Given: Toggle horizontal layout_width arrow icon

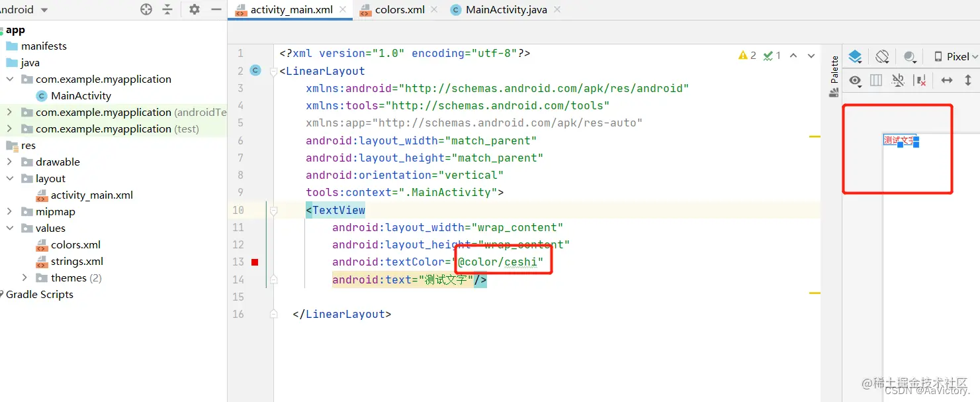Looking at the screenshot, I should click(x=947, y=81).
